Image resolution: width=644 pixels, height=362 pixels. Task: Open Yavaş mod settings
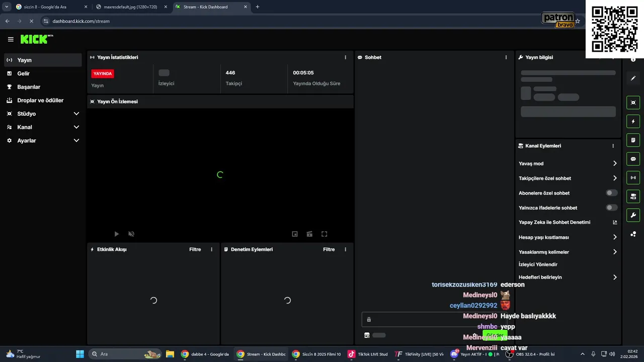tap(568, 163)
